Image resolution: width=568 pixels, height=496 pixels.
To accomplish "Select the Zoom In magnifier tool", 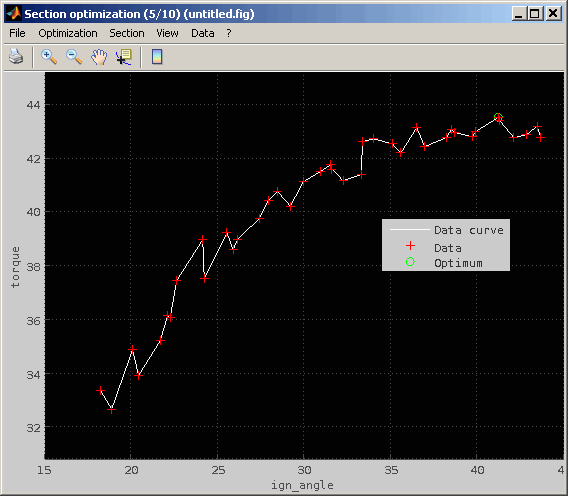I will [49, 57].
